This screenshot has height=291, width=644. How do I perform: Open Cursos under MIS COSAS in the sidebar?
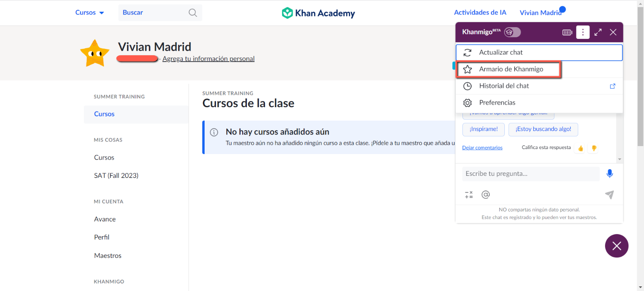104,157
